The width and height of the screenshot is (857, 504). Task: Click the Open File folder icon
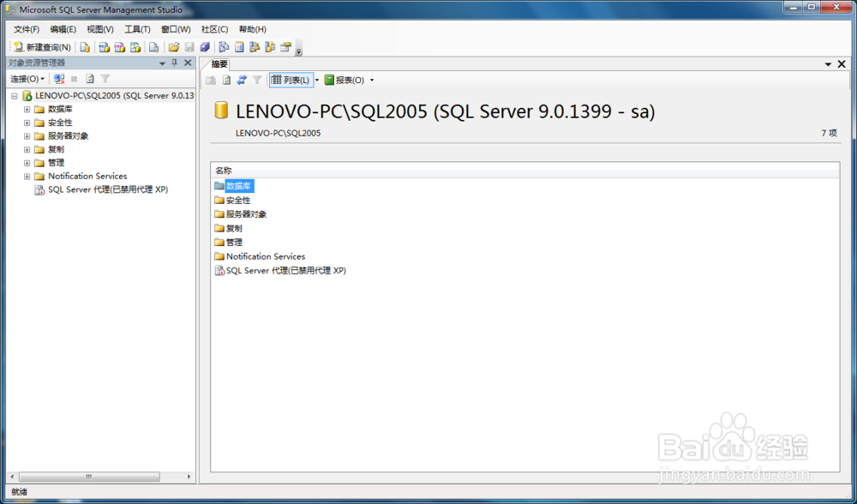(174, 47)
